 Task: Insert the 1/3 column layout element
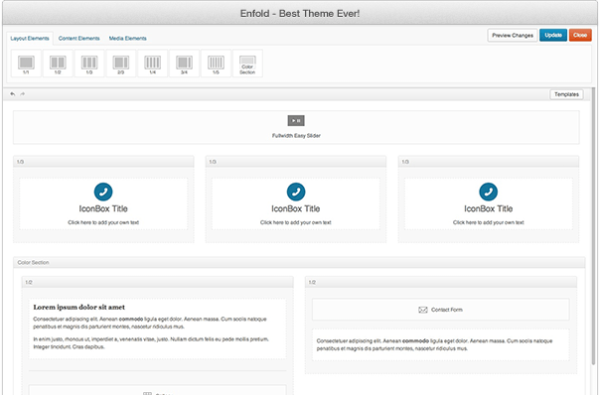tap(89, 64)
